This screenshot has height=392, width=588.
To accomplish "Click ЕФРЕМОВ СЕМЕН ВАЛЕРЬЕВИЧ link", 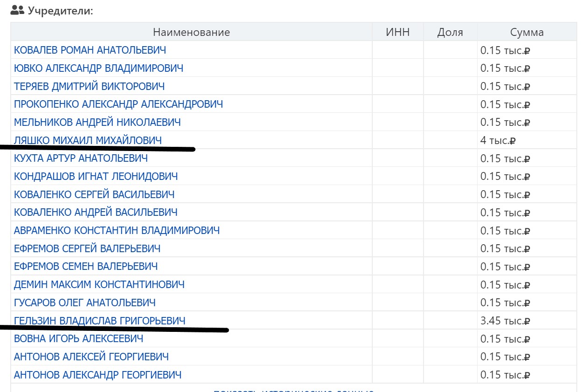I will pos(86,266).
